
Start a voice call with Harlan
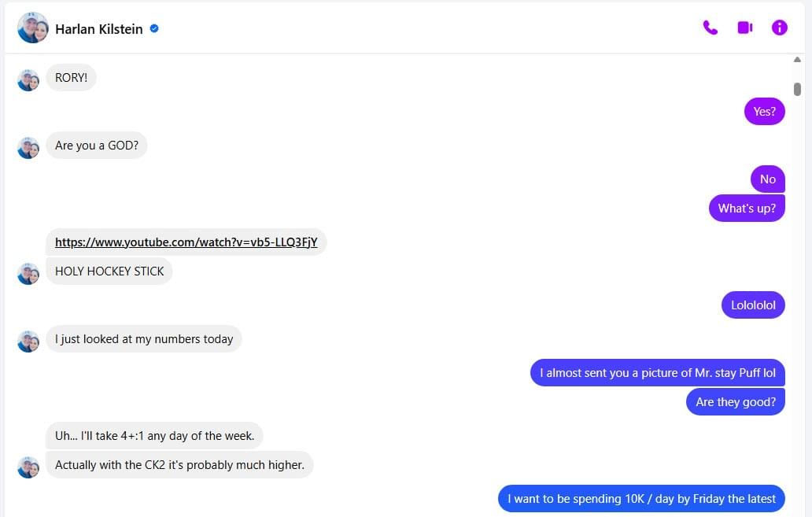click(x=710, y=28)
